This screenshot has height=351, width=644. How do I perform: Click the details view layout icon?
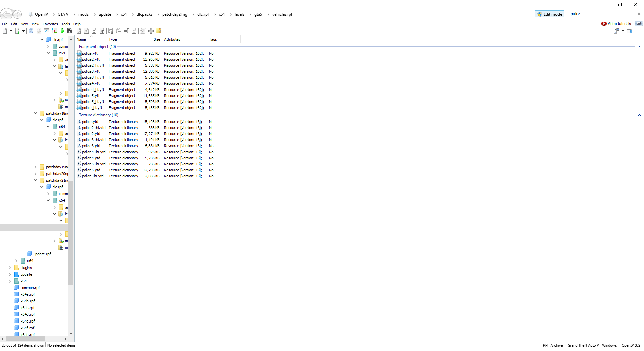tap(617, 31)
